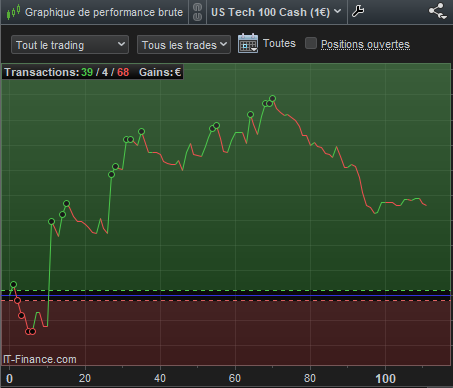Viewport: 453px width, 388px height.
Task: Click the 100 label on the x-axis
Action: pos(385,379)
